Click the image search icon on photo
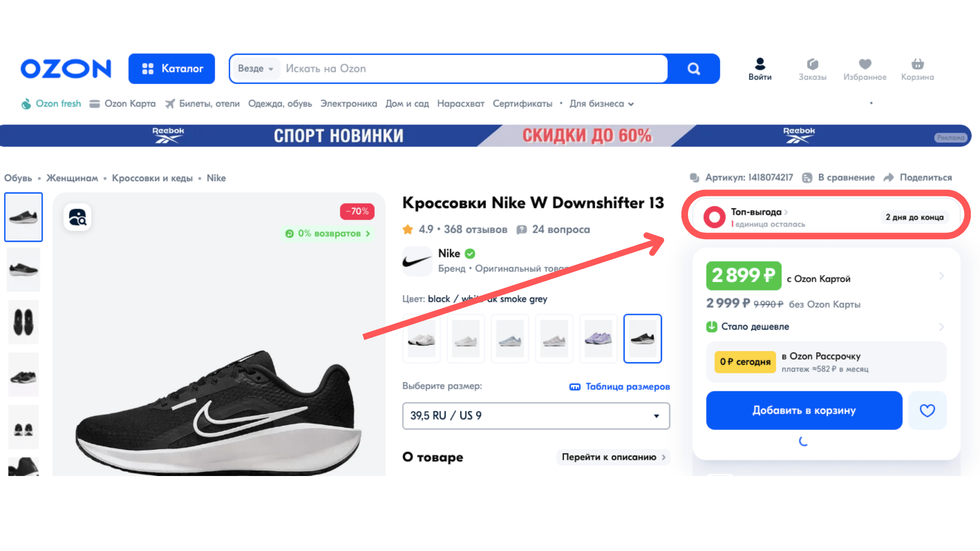Image resolution: width=980 pixels, height=551 pixels. tap(78, 217)
